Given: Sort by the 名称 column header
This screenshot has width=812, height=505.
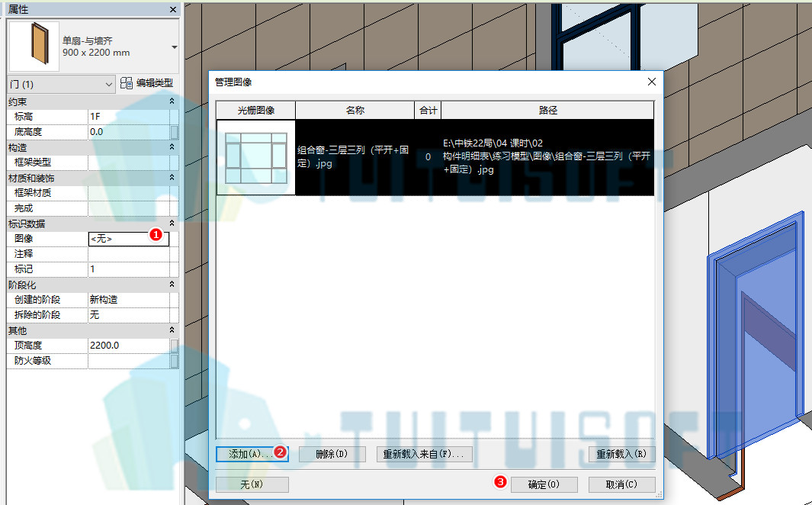Looking at the screenshot, I should (355, 111).
